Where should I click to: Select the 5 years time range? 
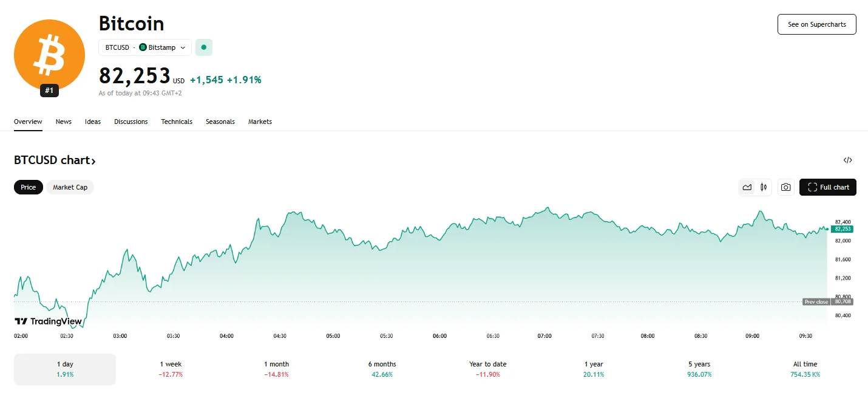pyautogui.click(x=701, y=369)
